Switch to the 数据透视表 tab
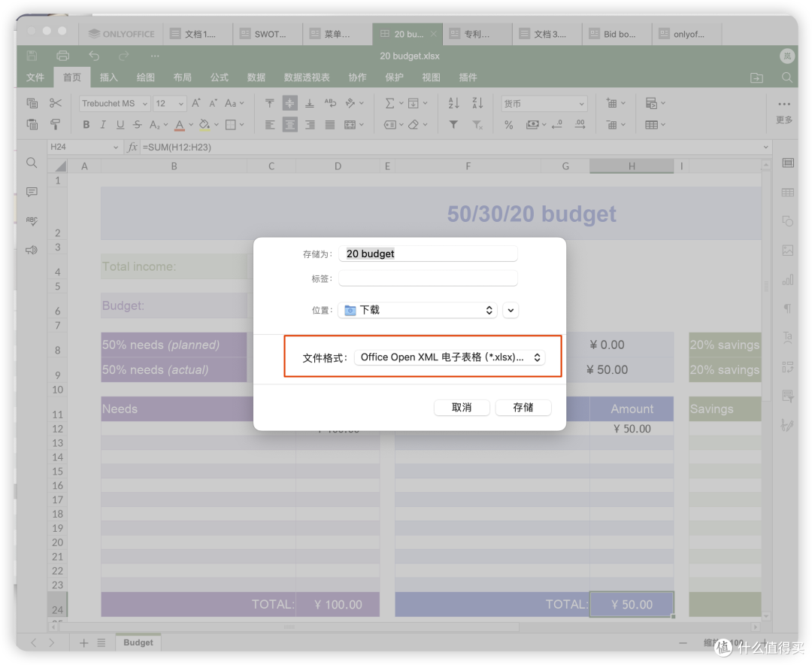812x665 pixels. pyautogui.click(x=307, y=77)
